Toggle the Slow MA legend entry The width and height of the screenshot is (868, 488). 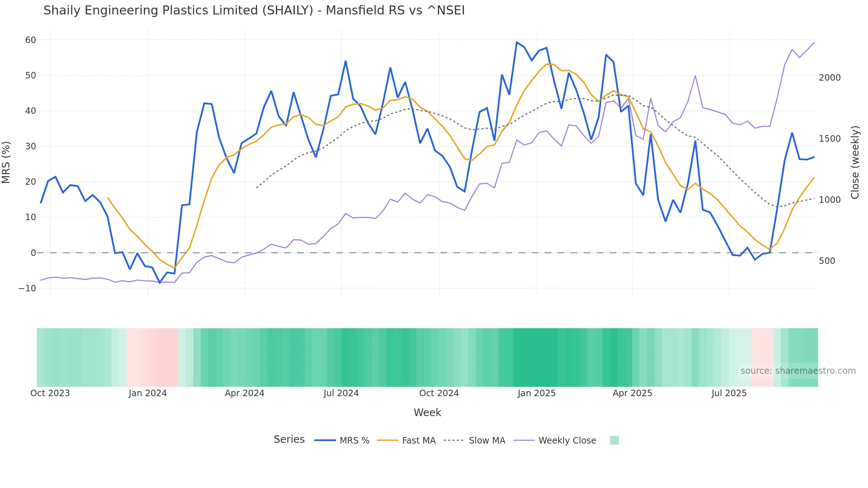[474, 440]
